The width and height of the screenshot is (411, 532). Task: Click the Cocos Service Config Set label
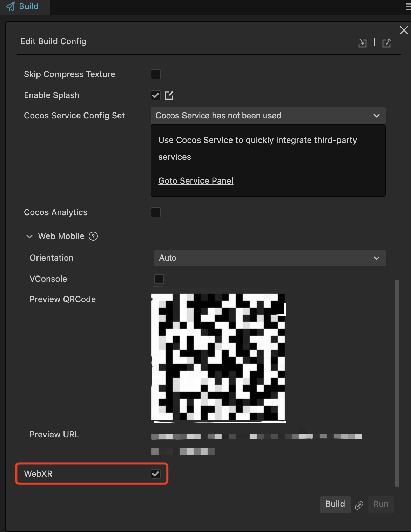[x=74, y=116]
